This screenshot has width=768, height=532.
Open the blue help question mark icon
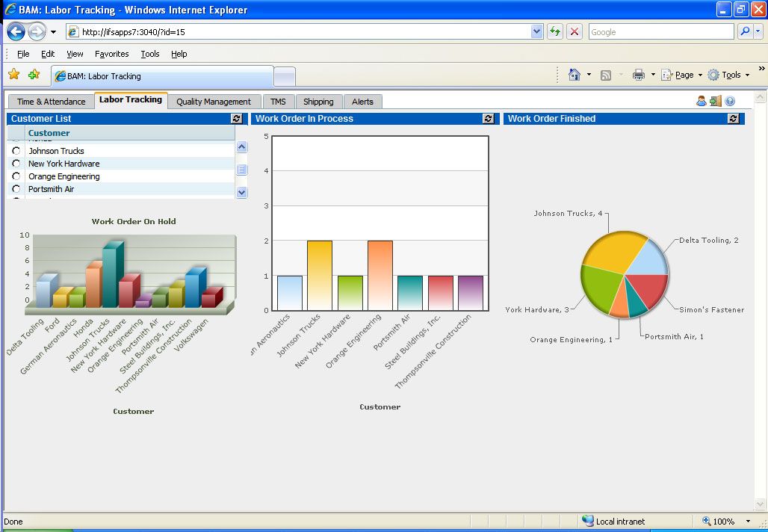730,102
